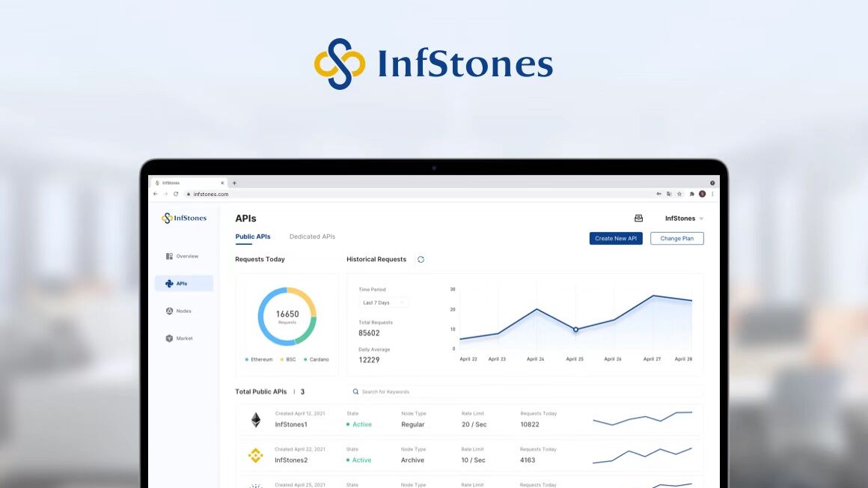Refresh Historical Requests with the reload icon
Screen dimensions: 868x488
(421, 259)
